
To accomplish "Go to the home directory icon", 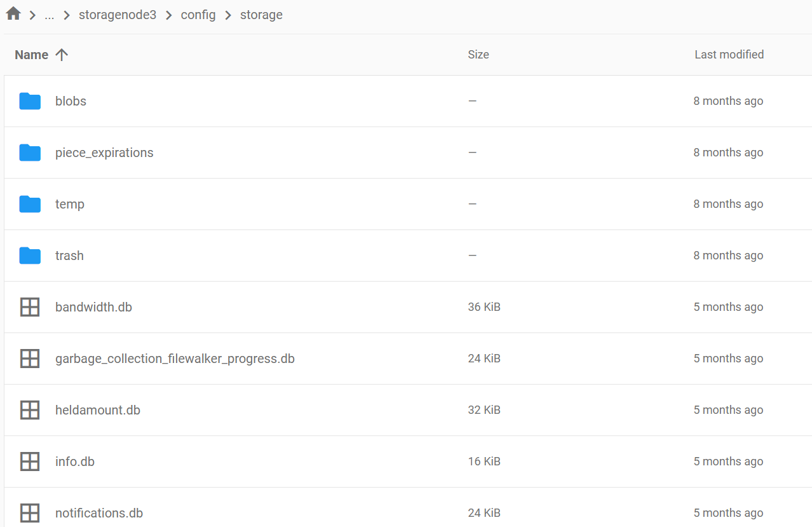I will click(x=13, y=14).
